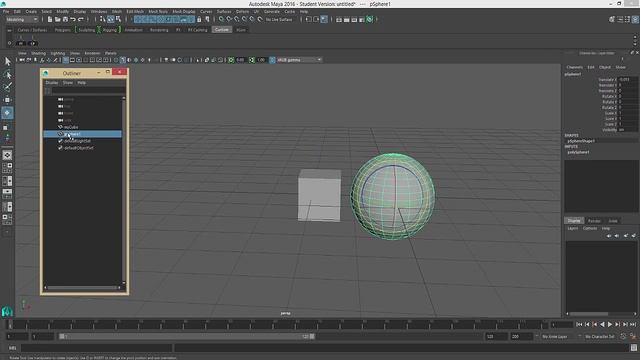Click the Lock selection padlock icon
The image size is (640, 360).
coord(199,19)
